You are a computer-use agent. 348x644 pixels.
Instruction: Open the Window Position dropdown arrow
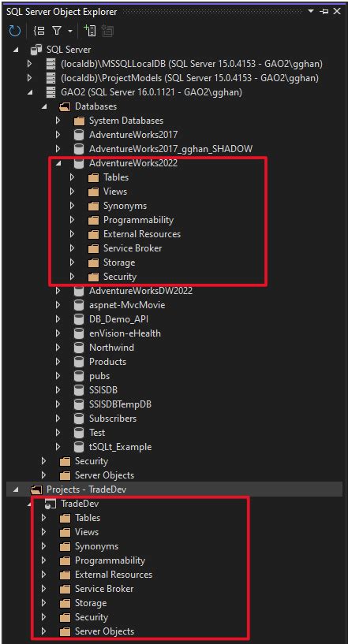311,12
